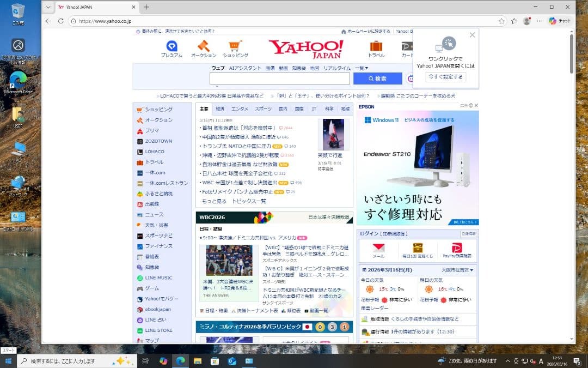The width and height of the screenshot is (588, 368).
Task: Click the browser refresh button
Action: [x=61, y=21]
